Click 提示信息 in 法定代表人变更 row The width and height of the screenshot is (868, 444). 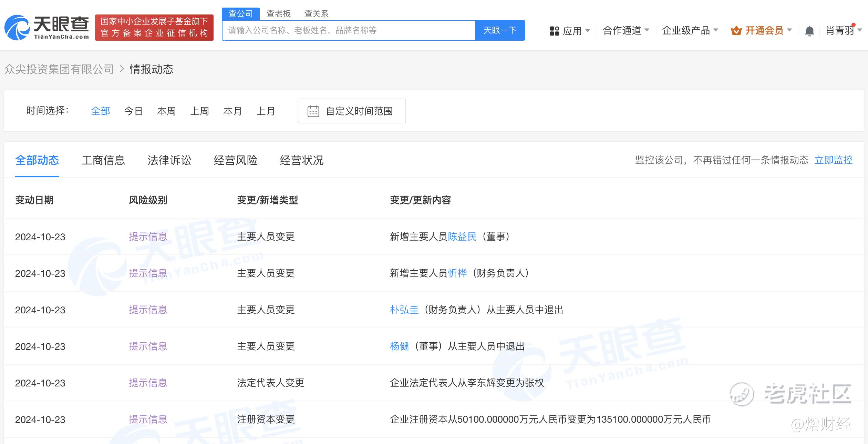coord(148,383)
